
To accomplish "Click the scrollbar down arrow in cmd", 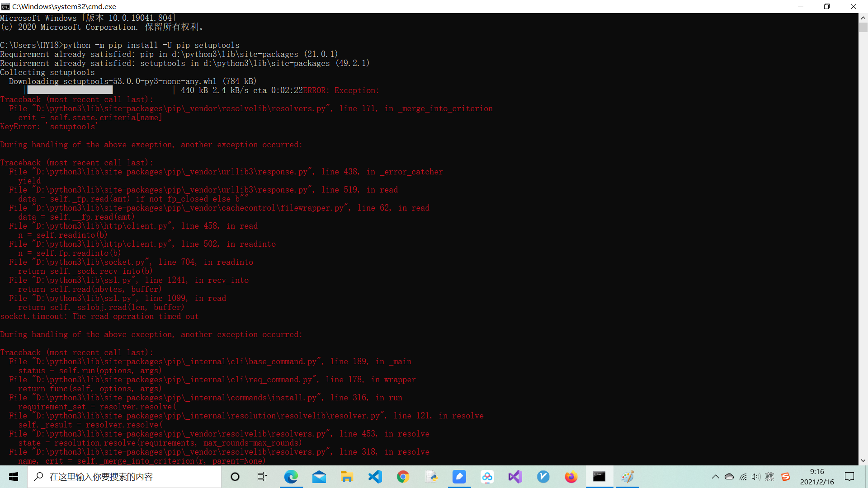I will tap(863, 461).
